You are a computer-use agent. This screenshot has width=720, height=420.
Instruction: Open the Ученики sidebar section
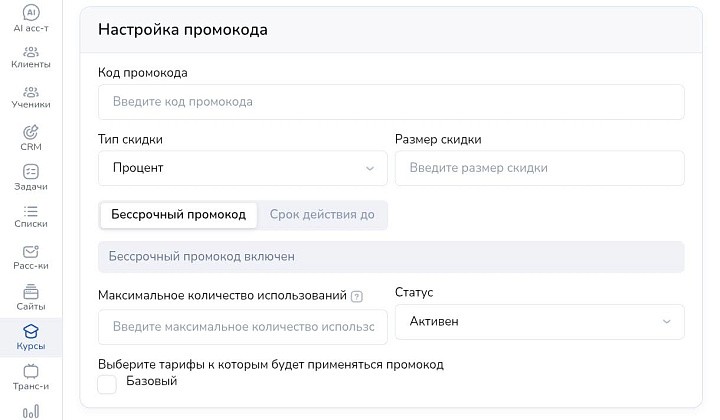coord(31,97)
